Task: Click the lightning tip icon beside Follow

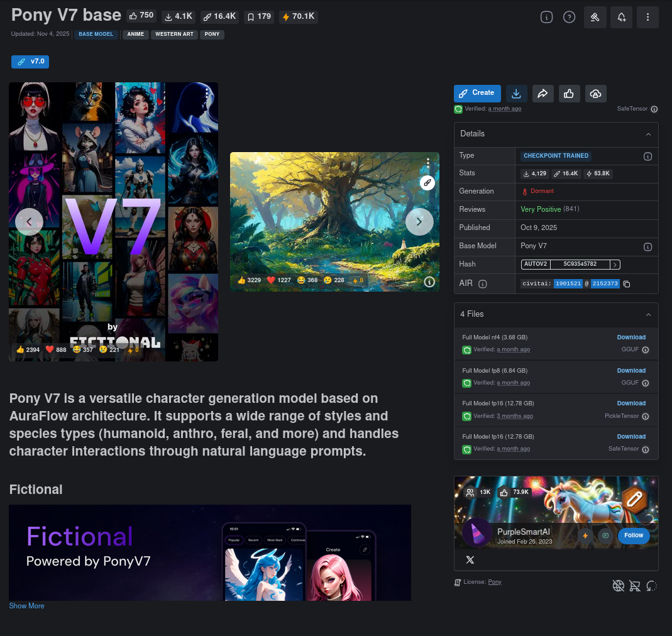Action: point(585,535)
